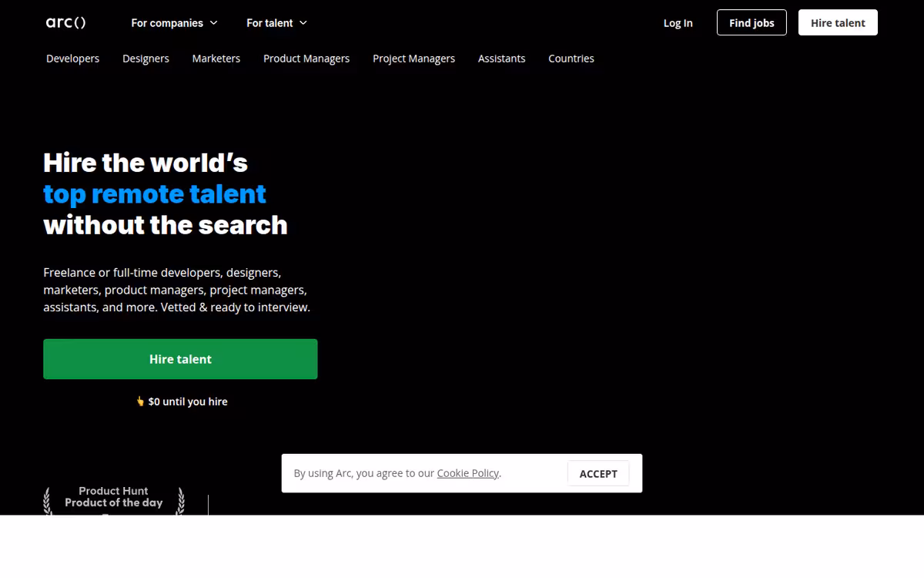Click the "top remote talent" heading text
The image size is (924, 578).
click(155, 193)
